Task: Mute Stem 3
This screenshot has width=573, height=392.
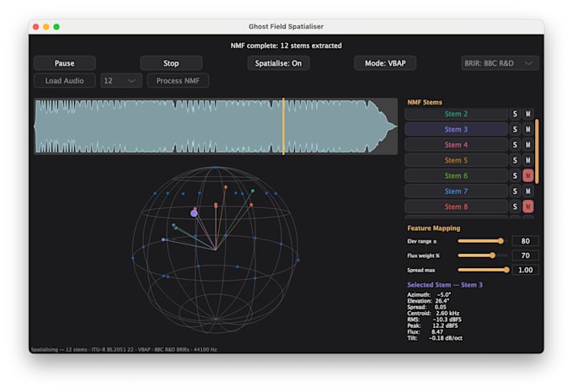Action: click(x=527, y=130)
